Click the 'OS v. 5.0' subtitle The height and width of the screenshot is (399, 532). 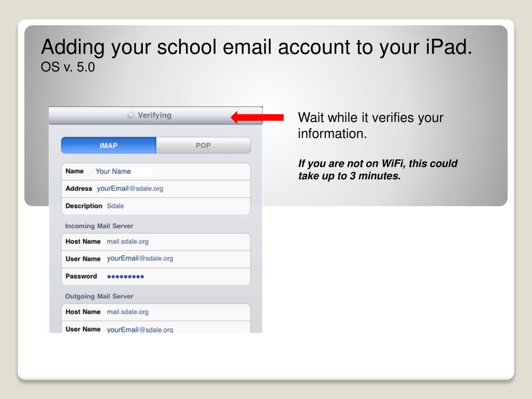(68, 67)
